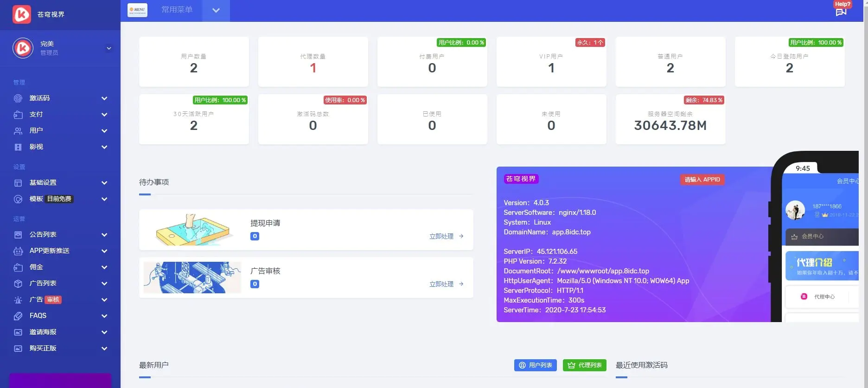The height and width of the screenshot is (388, 868).
Task: Click the 目前免费 badge next to 模板
Action: click(x=59, y=199)
